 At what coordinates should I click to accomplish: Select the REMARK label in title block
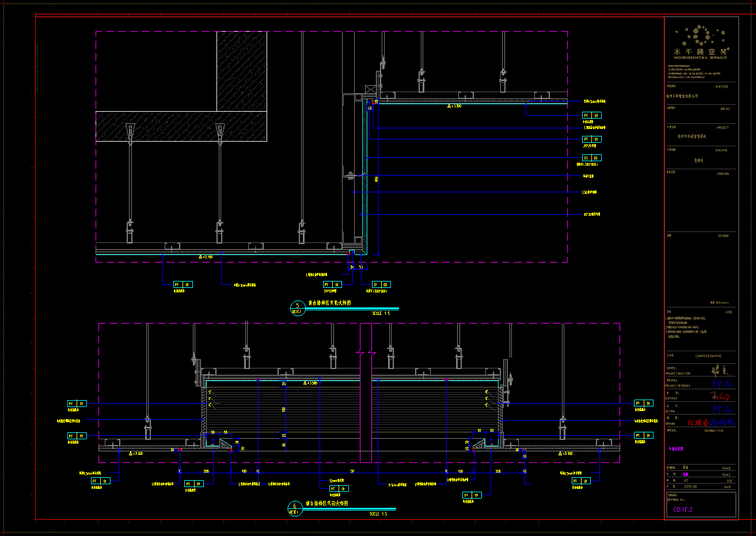724,235
